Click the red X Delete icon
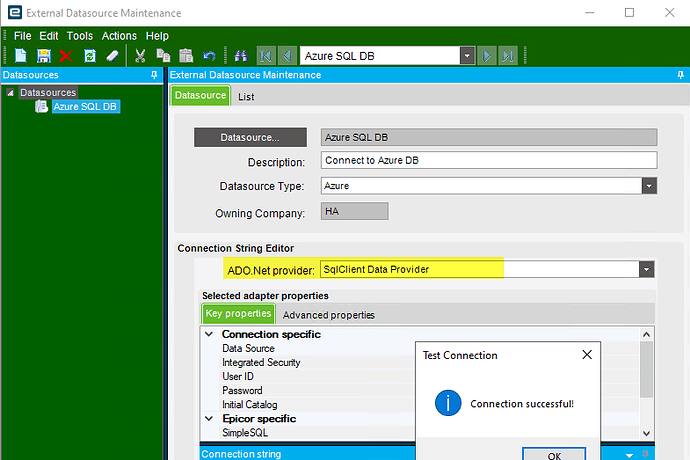The height and width of the screenshot is (460, 690). coord(66,56)
